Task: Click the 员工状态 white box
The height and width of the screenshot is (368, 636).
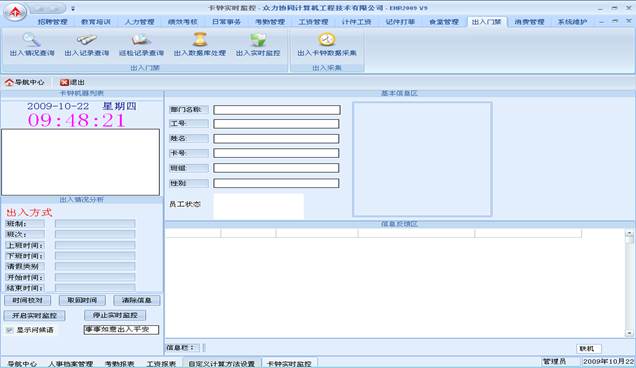Action: click(x=258, y=206)
